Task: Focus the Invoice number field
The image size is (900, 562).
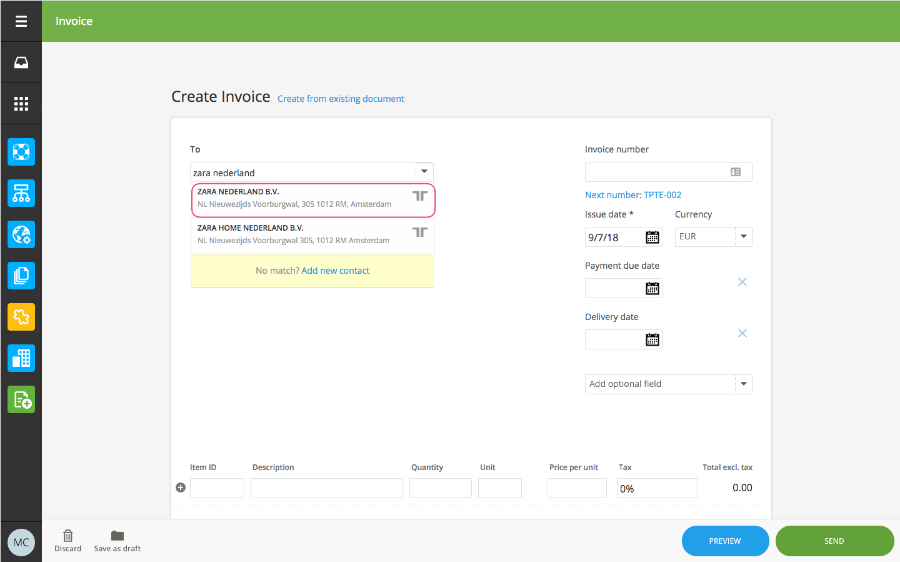Action: coord(668,172)
